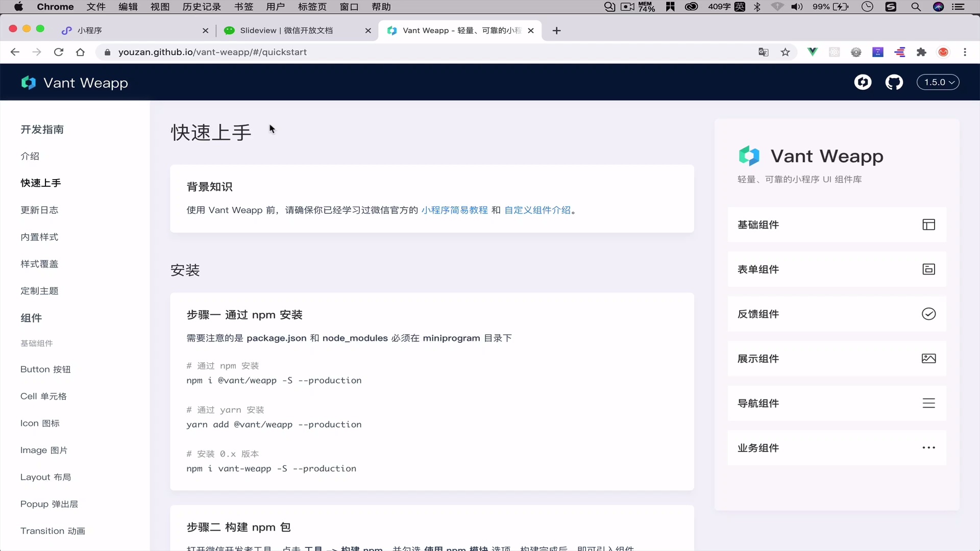Open the 文件 menu
The image size is (980, 551).
click(96, 7)
